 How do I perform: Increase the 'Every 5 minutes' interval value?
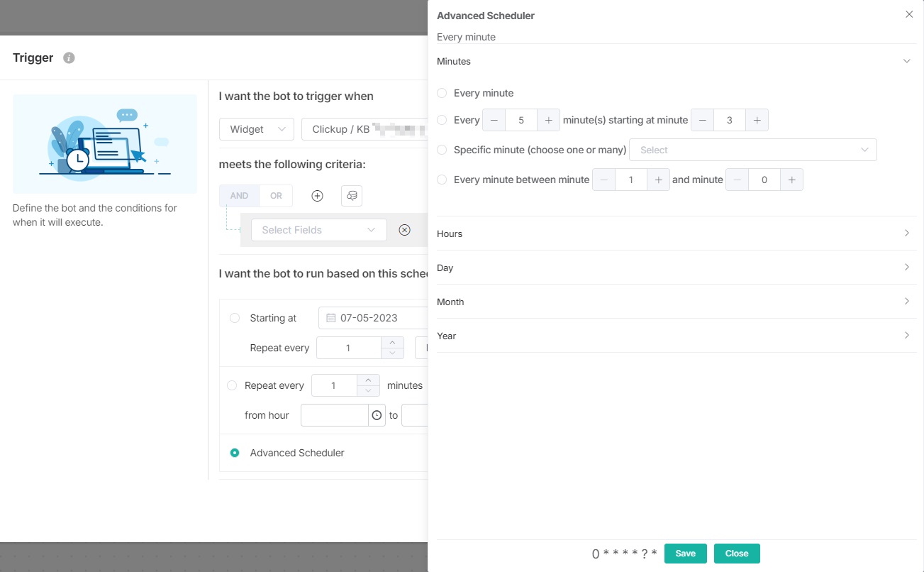pos(548,120)
